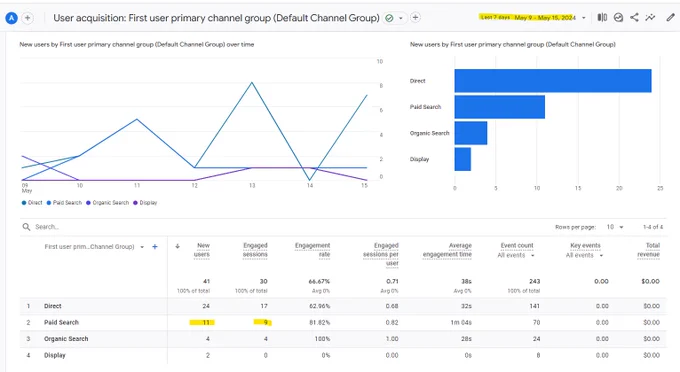This screenshot has width=680, height=372.
Task: Click the '81.82%' engagement rate cell
Action: point(320,323)
